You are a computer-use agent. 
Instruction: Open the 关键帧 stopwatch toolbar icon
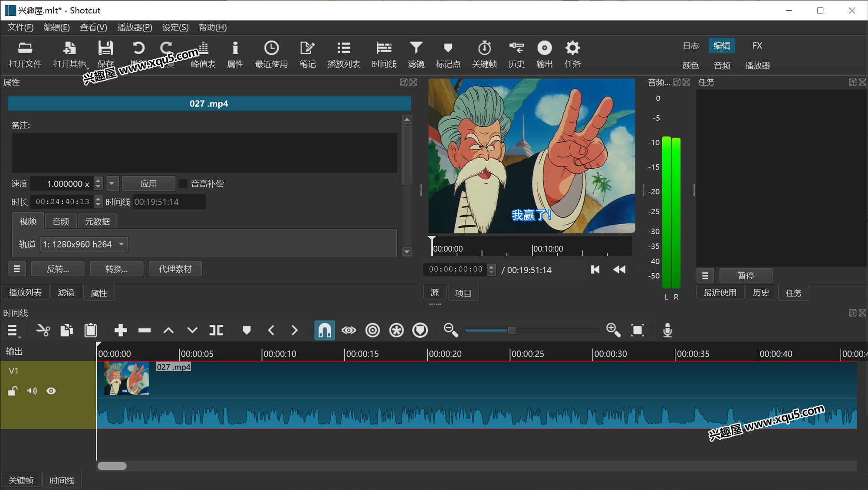tap(484, 54)
